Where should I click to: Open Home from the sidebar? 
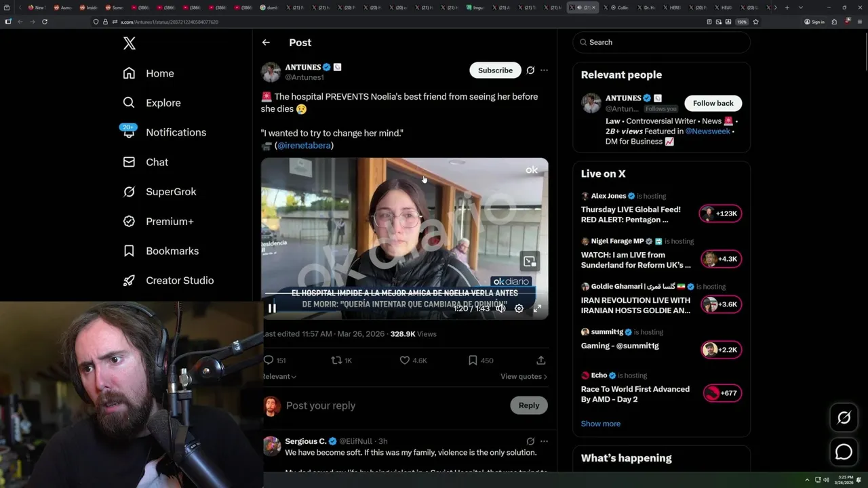(149, 73)
